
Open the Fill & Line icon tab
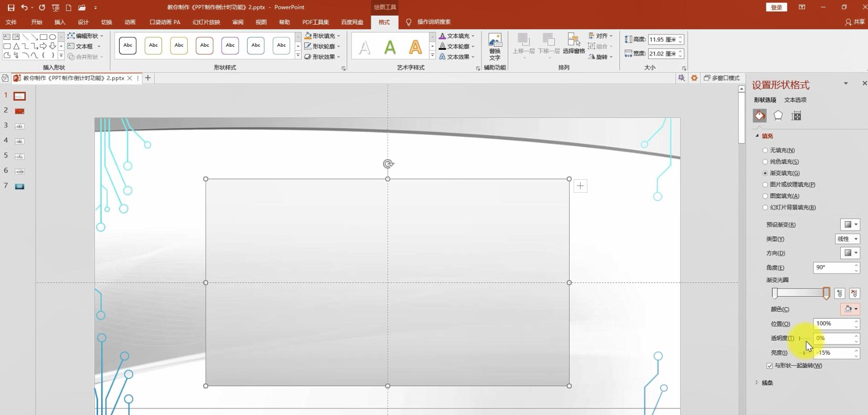[759, 116]
